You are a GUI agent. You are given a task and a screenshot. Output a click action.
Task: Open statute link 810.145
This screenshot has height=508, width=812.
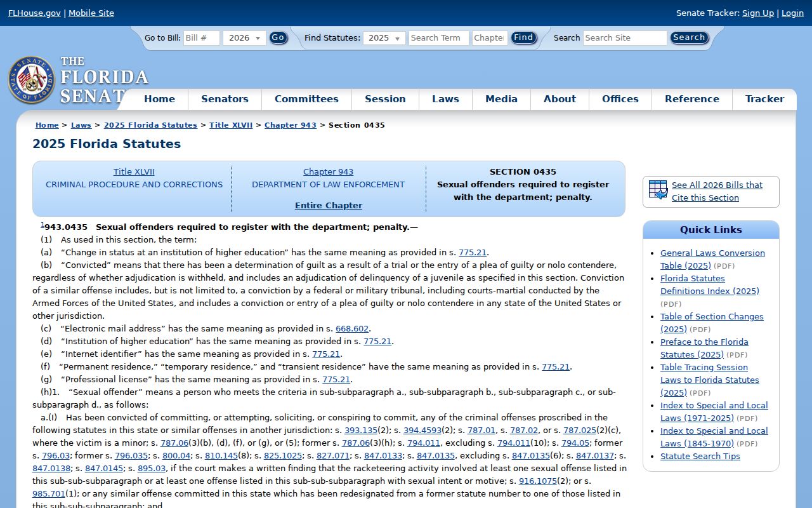point(221,455)
